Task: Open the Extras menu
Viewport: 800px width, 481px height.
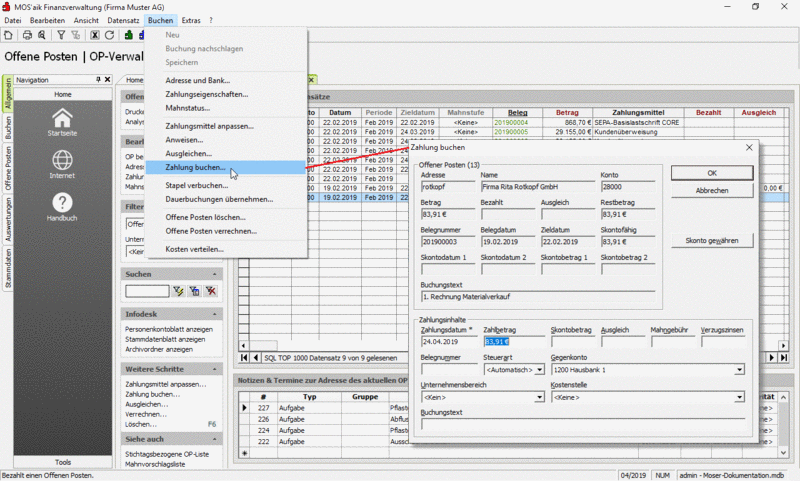Action: coord(191,20)
